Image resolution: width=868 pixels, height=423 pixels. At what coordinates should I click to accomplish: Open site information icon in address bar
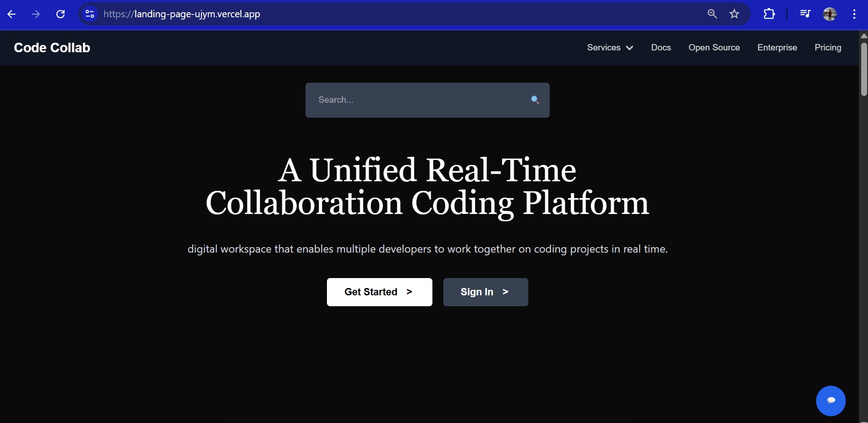pyautogui.click(x=90, y=14)
